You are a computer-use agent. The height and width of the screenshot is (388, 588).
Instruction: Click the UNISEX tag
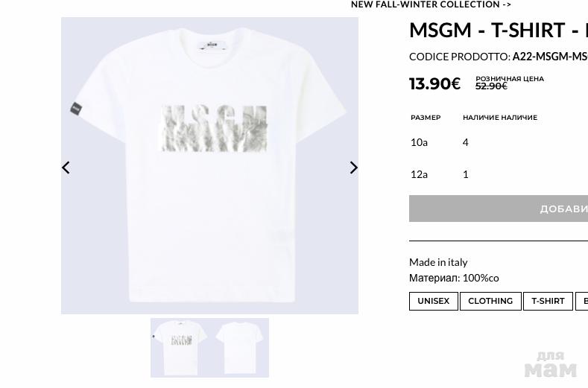pyautogui.click(x=434, y=301)
